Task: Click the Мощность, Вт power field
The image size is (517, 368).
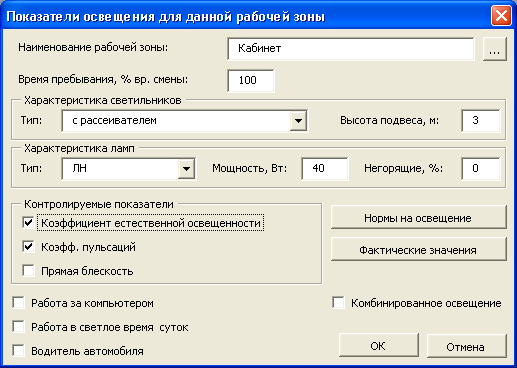Action: 325,168
